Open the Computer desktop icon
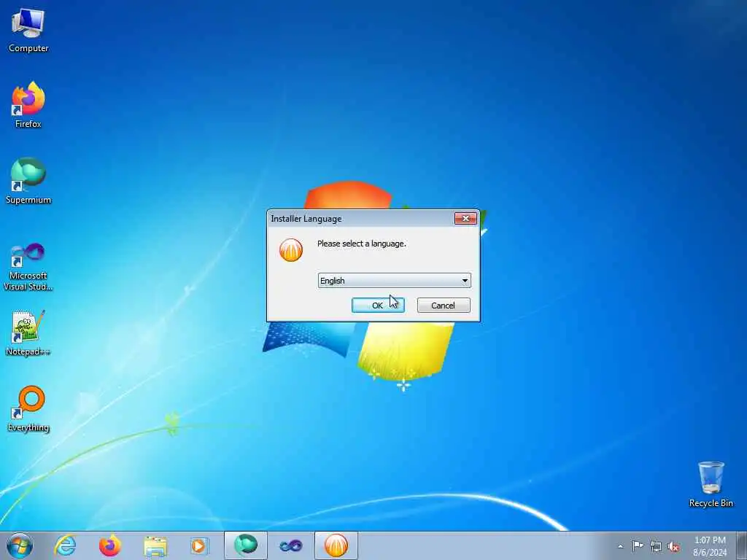 point(28,30)
